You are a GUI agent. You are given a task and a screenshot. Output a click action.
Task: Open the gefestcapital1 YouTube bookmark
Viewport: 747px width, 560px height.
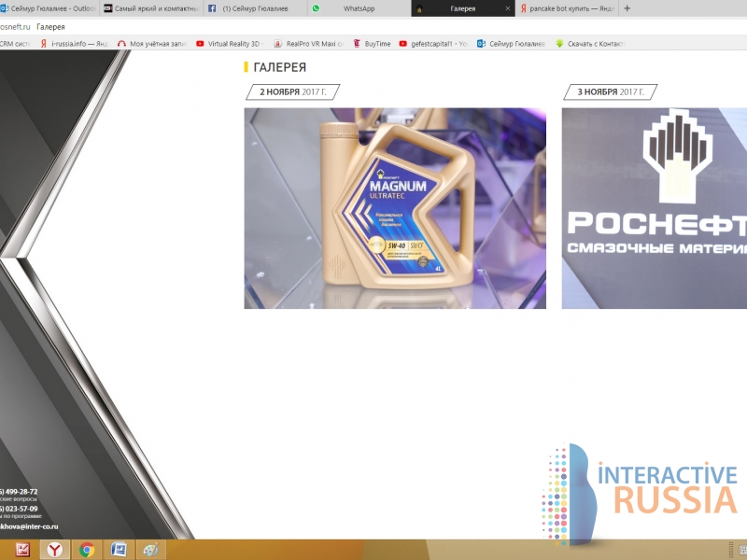click(x=433, y=44)
